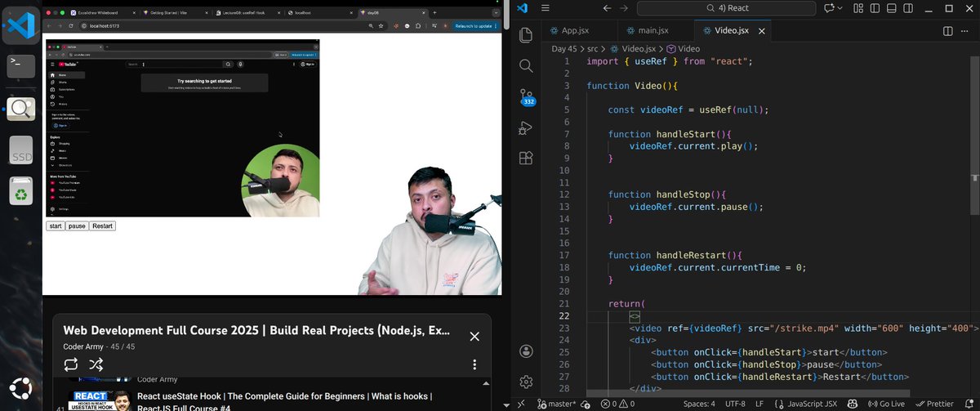Open the Manage gear in activity bar
The height and width of the screenshot is (411, 980).
526,382
